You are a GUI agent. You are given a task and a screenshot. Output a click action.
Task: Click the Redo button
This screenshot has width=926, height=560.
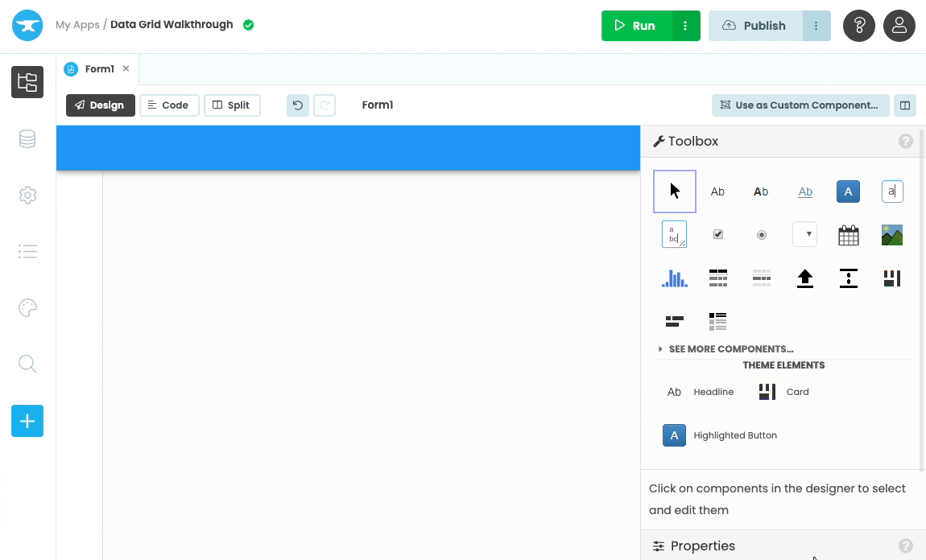point(325,105)
